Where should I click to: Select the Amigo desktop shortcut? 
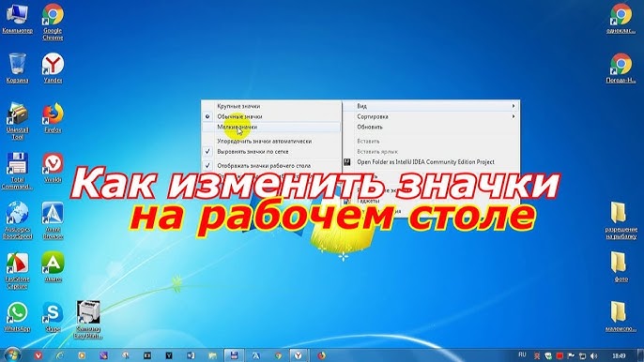pos(53,267)
